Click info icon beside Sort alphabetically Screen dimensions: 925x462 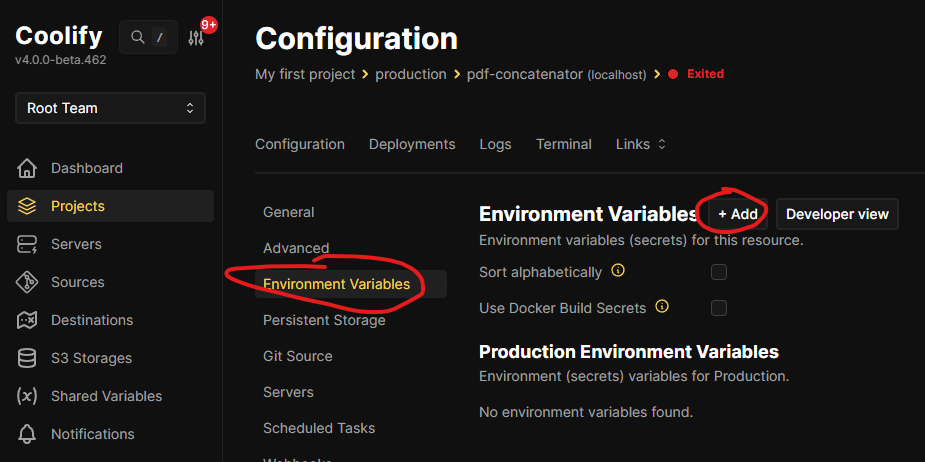pyautogui.click(x=618, y=271)
